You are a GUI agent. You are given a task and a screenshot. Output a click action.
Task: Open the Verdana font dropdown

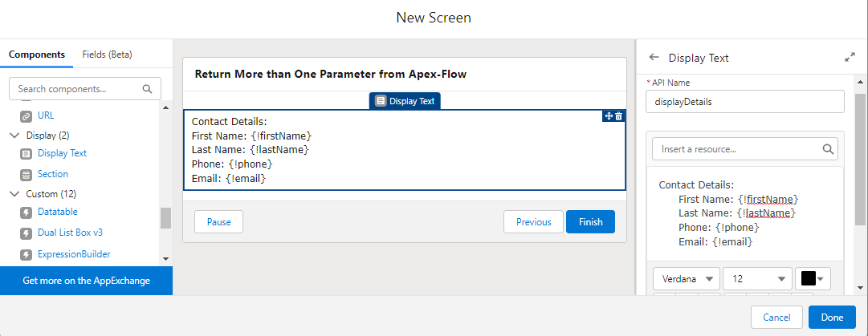(x=687, y=279)
